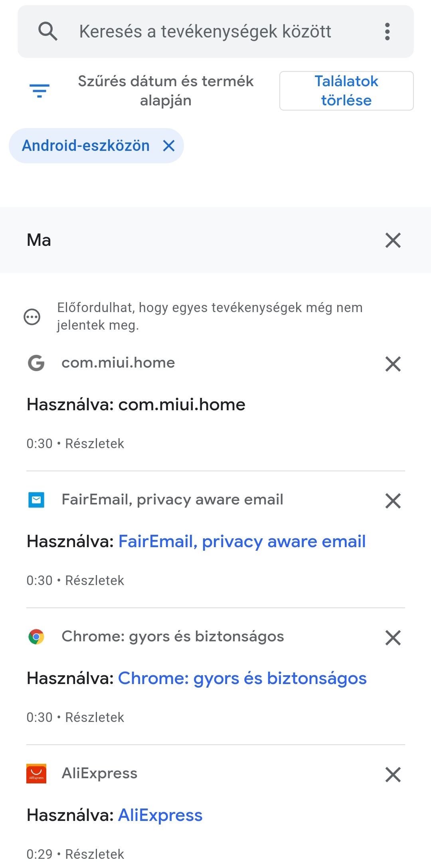The image size is (431, 868).
Task: Open the blue AliExpress link
Action: [x=160, y=815]
